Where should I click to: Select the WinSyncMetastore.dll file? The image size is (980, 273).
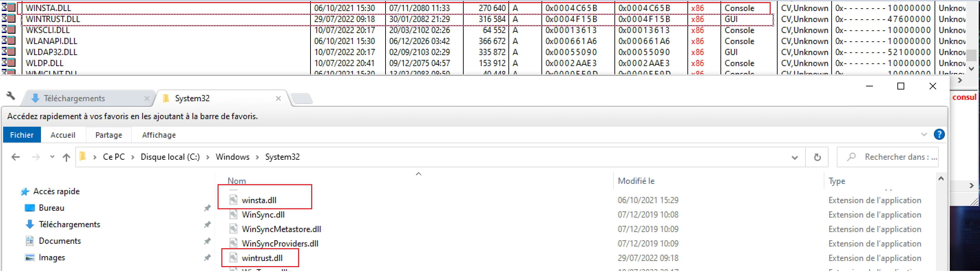[x=282, y=229]
